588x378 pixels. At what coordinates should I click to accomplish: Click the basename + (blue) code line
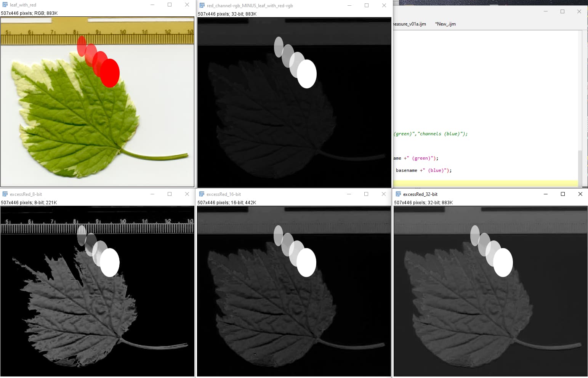click(x=423, y=170)
